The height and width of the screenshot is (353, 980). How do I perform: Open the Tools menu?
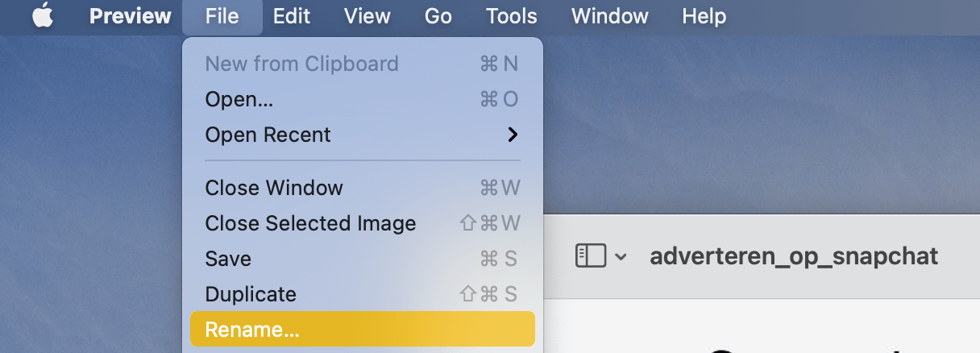512,16
